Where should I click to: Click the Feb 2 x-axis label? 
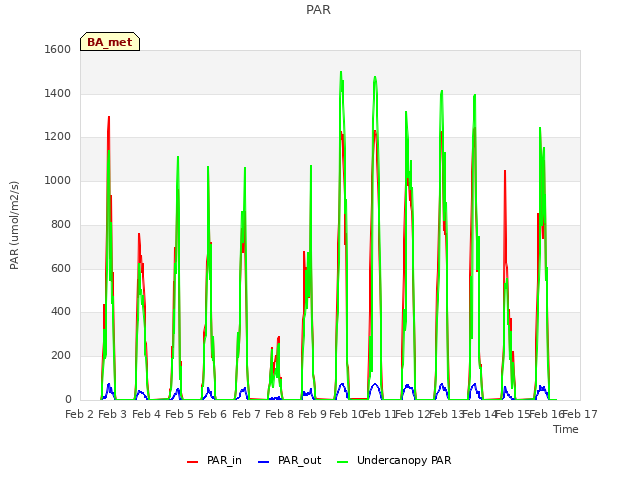(80, 414)
